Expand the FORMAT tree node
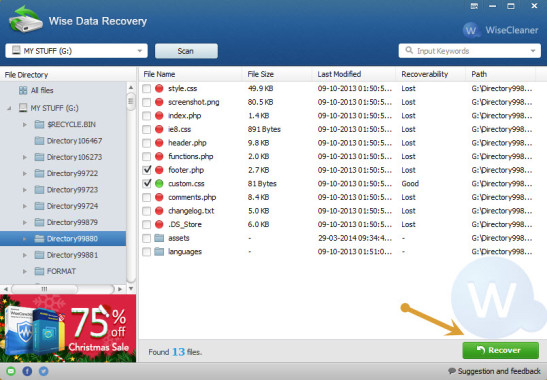Screen dimensions: 547x380 coord(25,271)
